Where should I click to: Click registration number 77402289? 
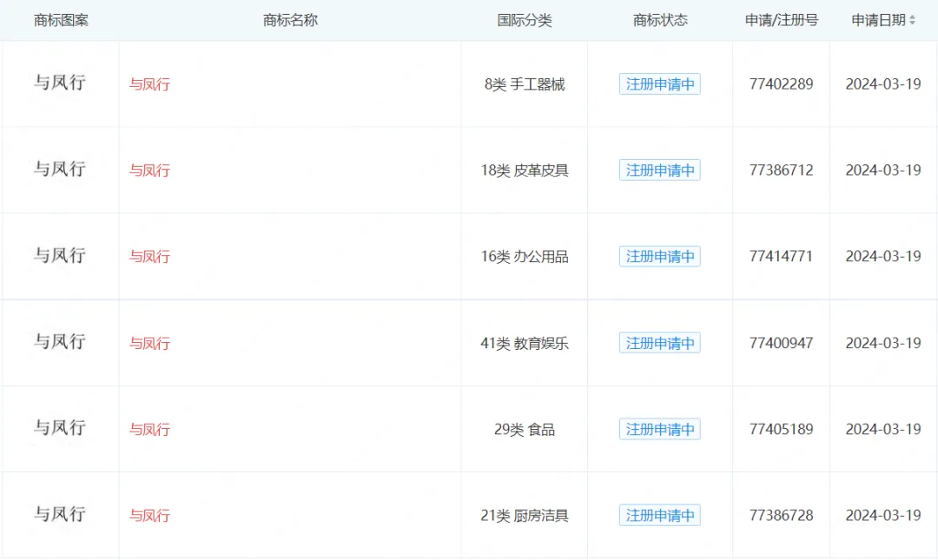click(782, 84)
